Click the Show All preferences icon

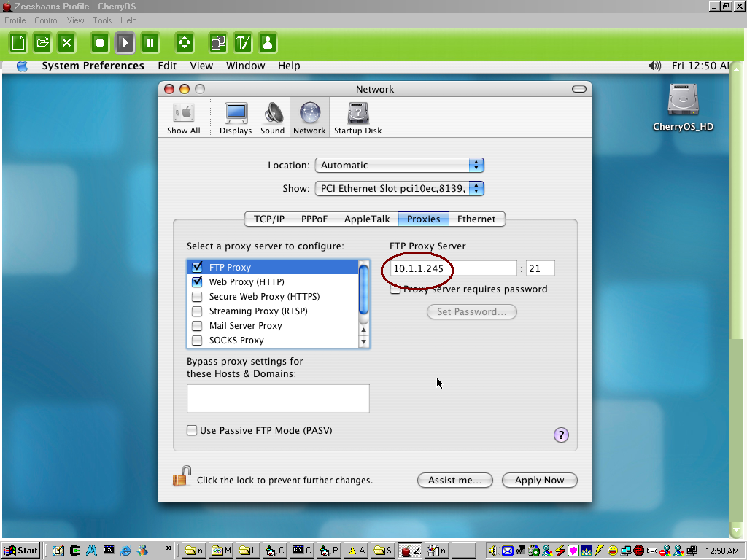pos(183,118)
